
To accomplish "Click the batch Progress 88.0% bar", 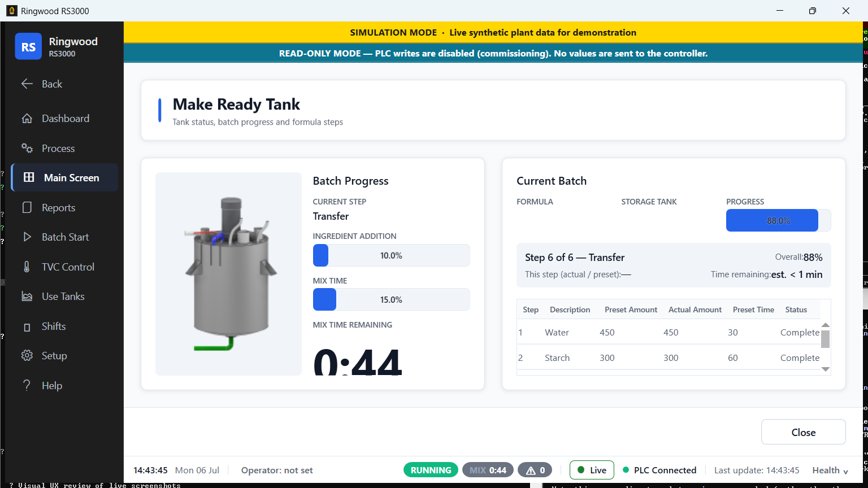I will [x=778, y=220].
